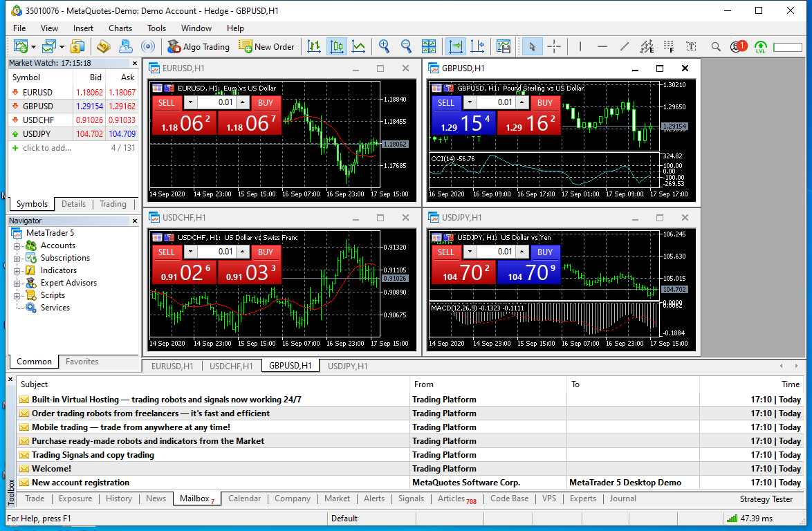Viewport: 812px width, 531px height.
Task: Open the profiles dropdown arrow
Action: coord(62,46)
